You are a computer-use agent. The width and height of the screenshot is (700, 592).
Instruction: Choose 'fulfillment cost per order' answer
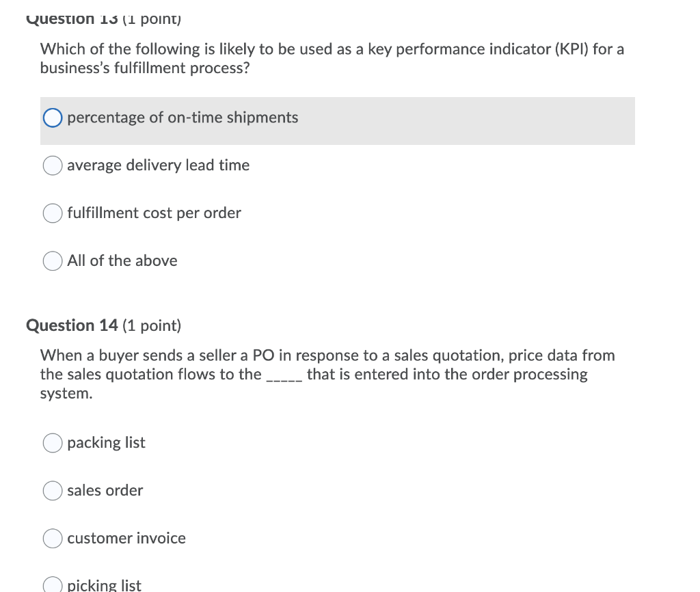point(52,213)
